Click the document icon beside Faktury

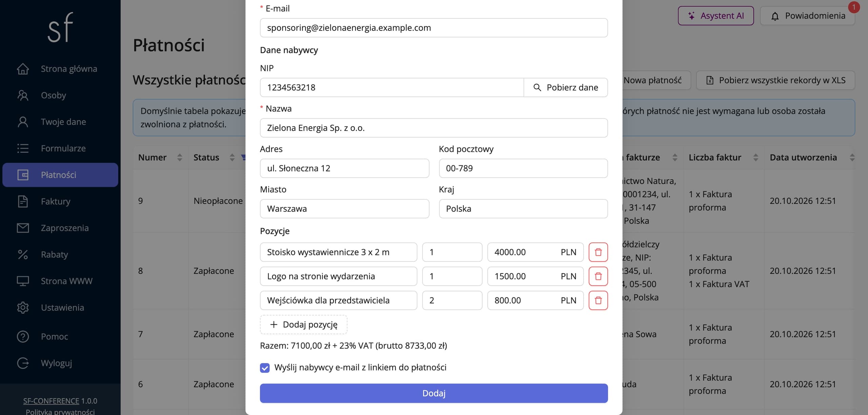[x=23, y=201]
